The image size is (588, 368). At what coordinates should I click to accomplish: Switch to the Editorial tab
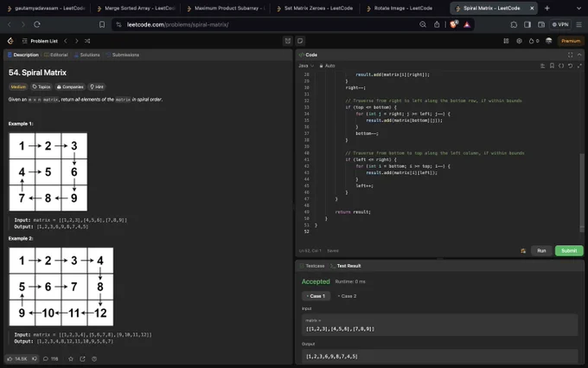(x=56, y=55)
